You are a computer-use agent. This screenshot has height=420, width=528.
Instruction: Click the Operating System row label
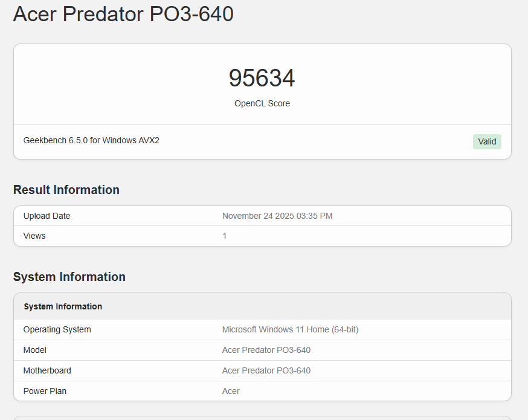[x=57, y=329]
